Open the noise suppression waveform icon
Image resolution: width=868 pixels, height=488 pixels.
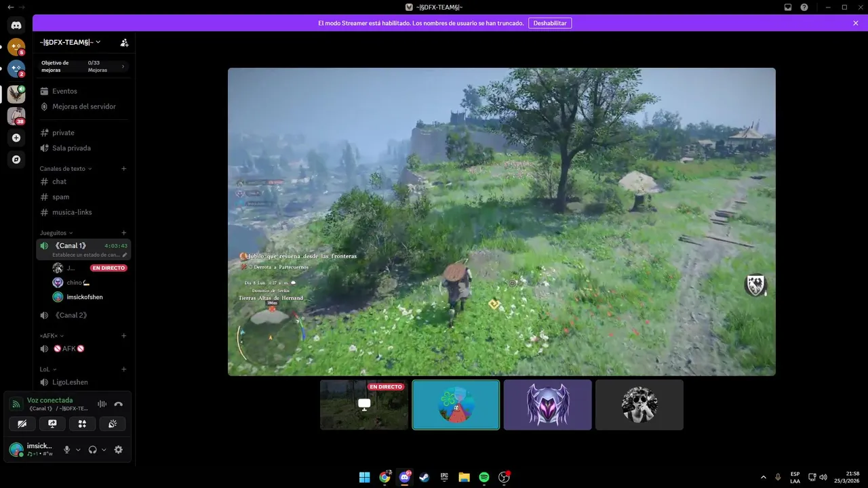pyautogui.click(x=102, y=404)
